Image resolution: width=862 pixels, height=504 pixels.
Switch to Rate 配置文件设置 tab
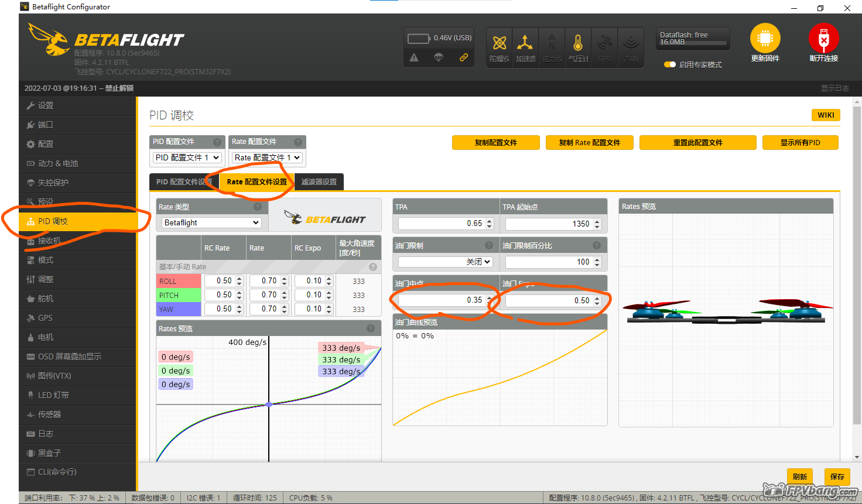(x=257, y=181)
